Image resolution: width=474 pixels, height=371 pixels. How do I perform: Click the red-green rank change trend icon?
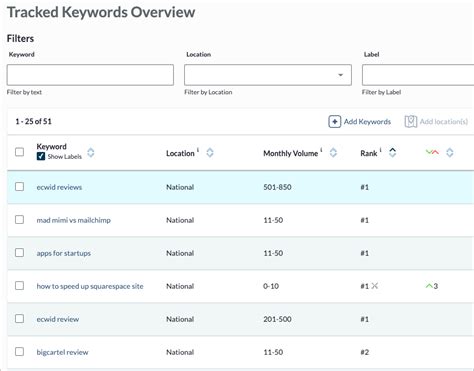tap(432, 152)
